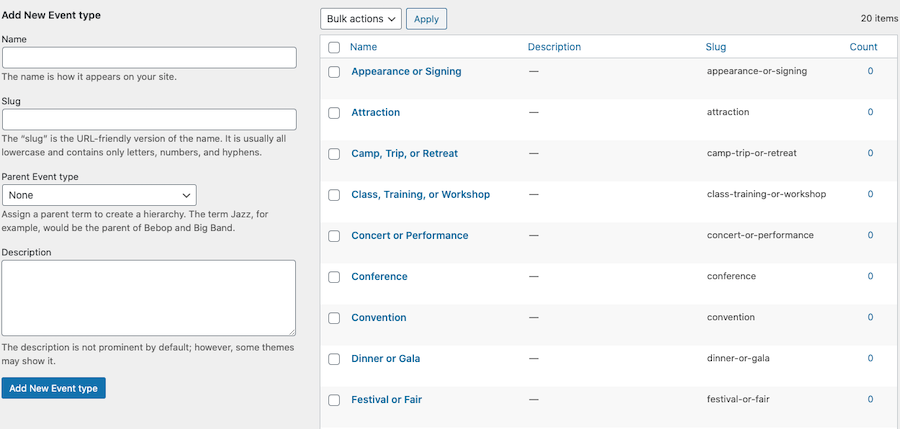Open the Class, Training, or Workshop term

coord(421,195)
